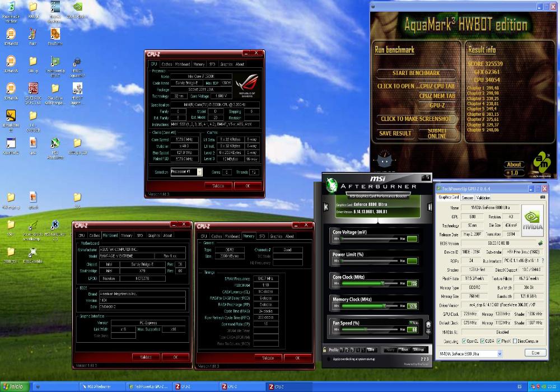Open the AquaMark desktop shortcut with window icon
The width and height of the screenshot is (560, 392).
tap(11, 146)
